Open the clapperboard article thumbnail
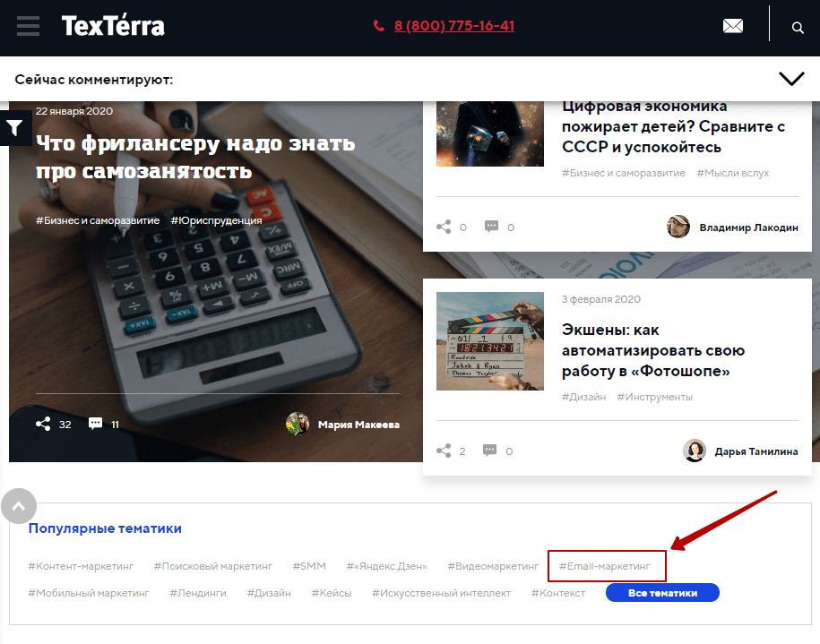Viewport: 820px width, 644px height. point(490,341)
